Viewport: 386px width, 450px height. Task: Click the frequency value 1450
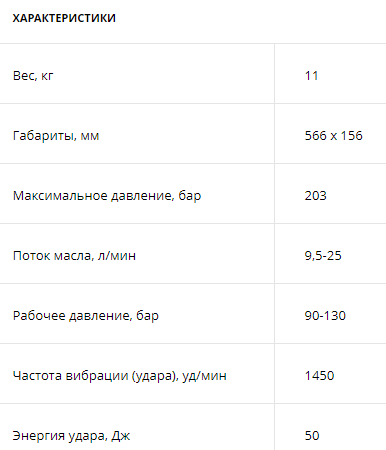(x=319, y=376)
